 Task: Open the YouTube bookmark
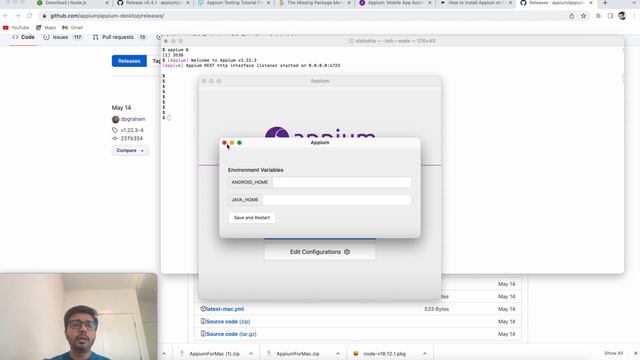(16, 28)
